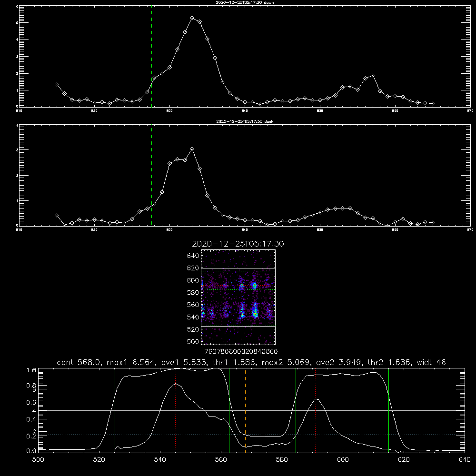
Task: Click the last data marker of dusk curve
Action: point(433,222)
